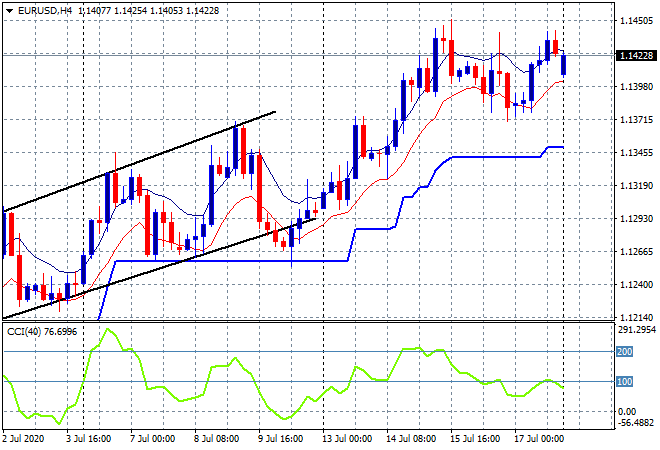Click the 15 Jul 16:00 time label
The height and width of the screenshot is (450, 660).
[x=475, y=439]
